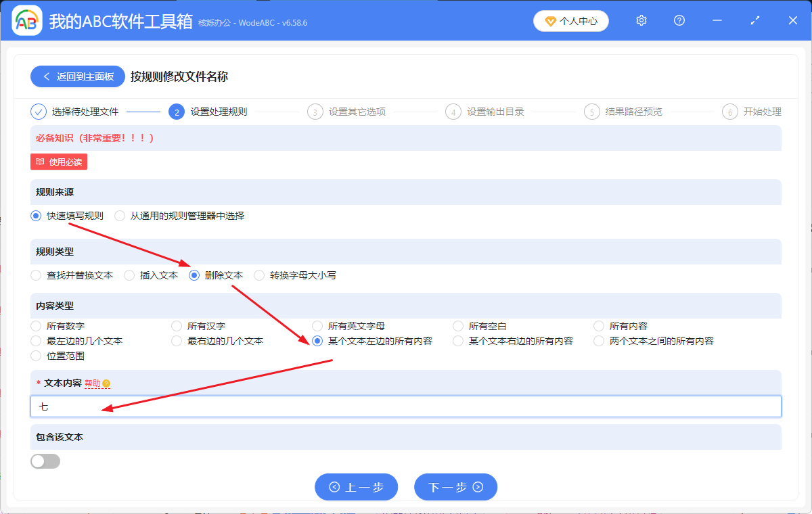The width and height of the screenshot is (812, 514).
Task: Open the 开始处理 step
Action: 729,112
